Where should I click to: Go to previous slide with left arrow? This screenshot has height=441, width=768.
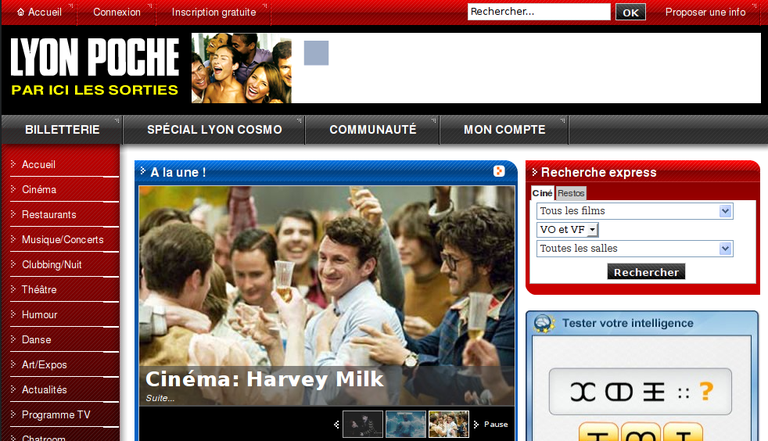pos(336,424)
